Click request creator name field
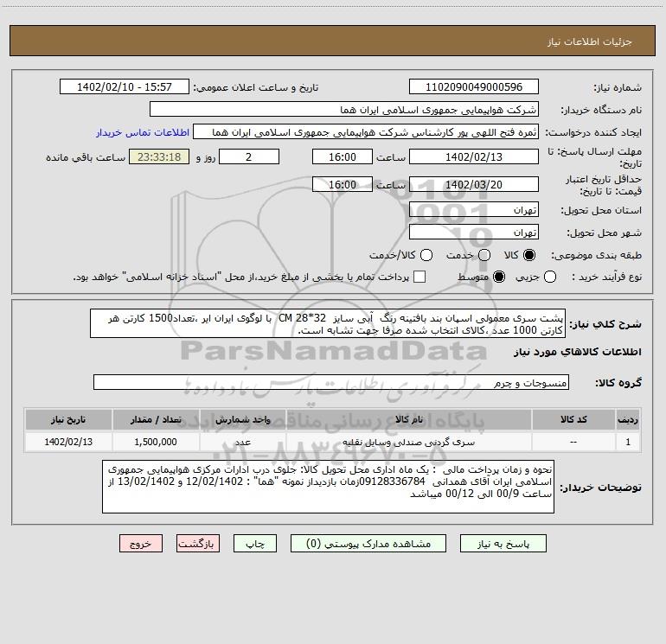Viewport: 666px width, 644px height. (366, 132)
